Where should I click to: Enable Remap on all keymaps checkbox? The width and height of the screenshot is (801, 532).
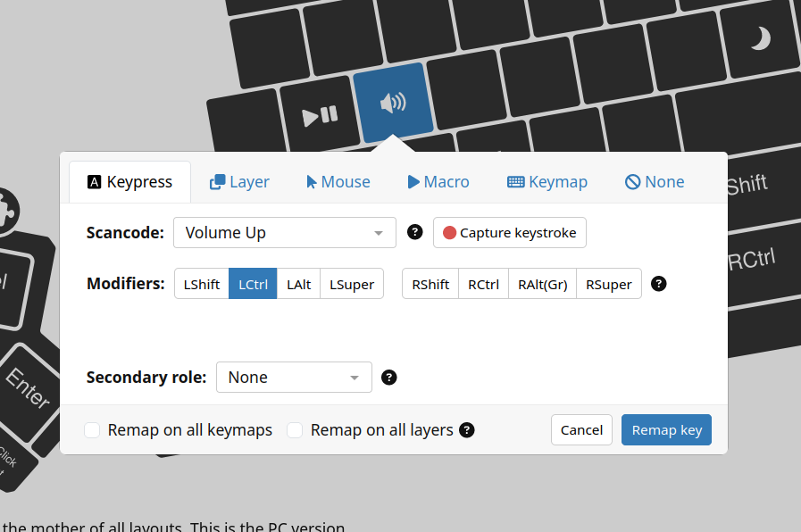coord(92,430)
